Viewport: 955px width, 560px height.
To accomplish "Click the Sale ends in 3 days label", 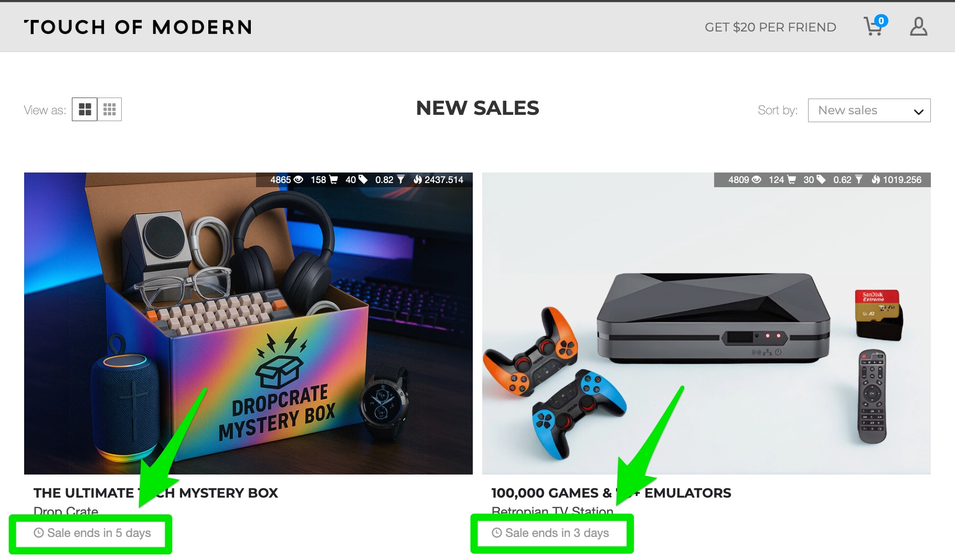I will 550,533.
